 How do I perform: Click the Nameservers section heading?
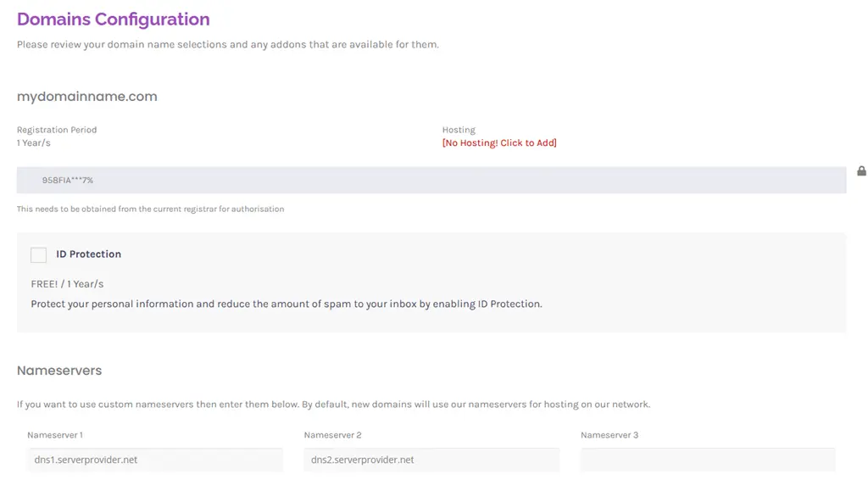pos(59,371)
